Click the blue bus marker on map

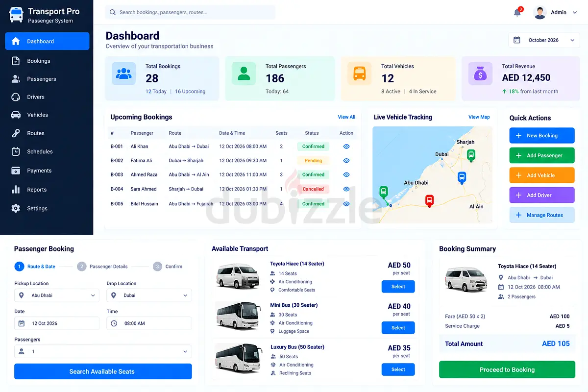[462, 177]
